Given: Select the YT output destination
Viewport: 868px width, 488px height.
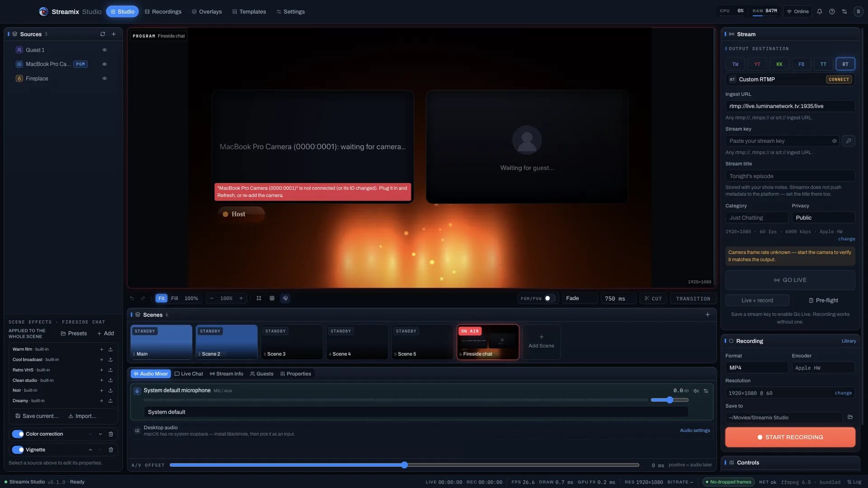Looking at the screenshot, I should point(757,64).
